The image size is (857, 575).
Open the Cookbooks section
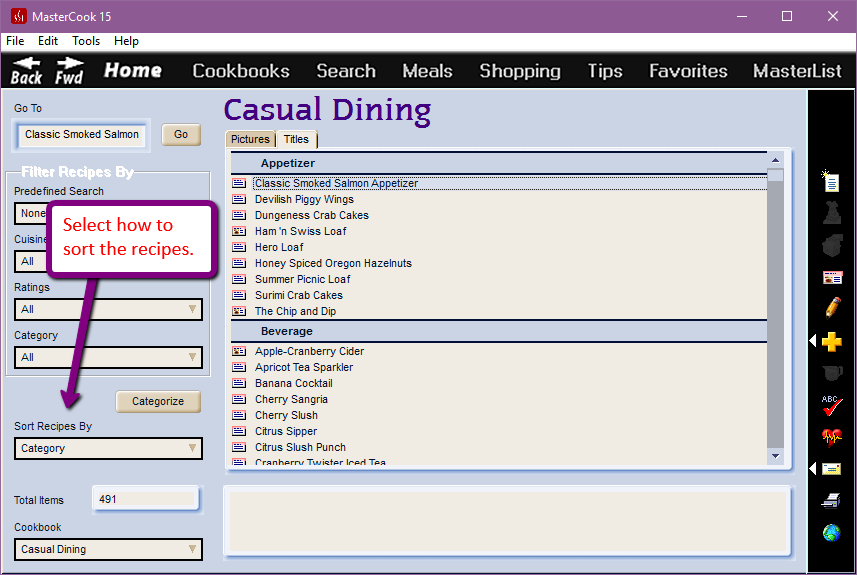point(241,71)
